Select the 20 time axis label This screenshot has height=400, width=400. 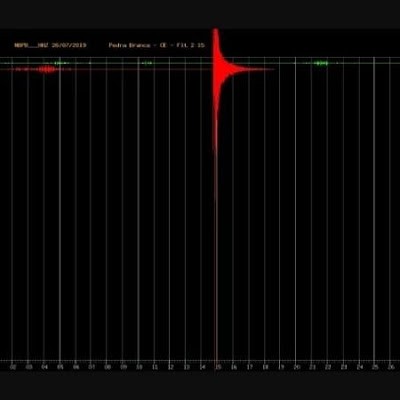click(297, 367)
